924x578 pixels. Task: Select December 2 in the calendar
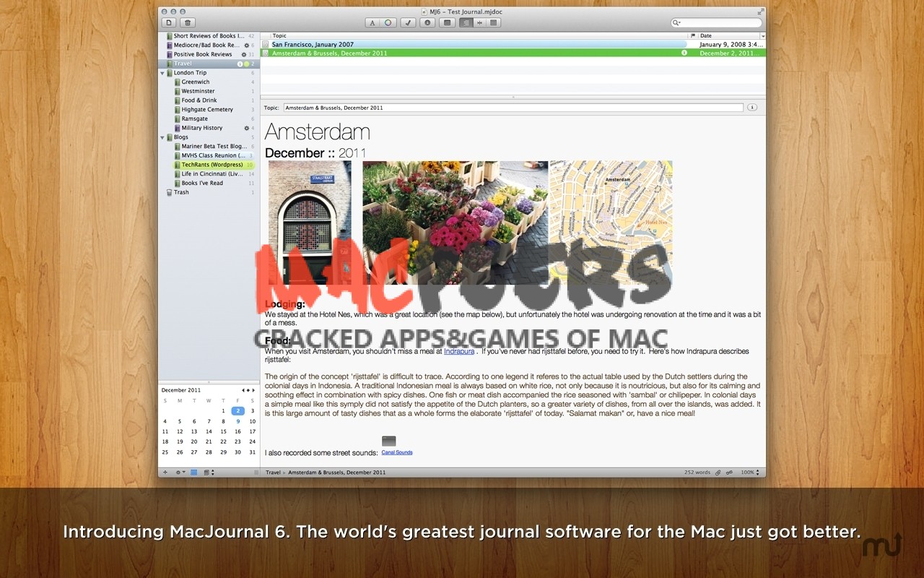238,410
